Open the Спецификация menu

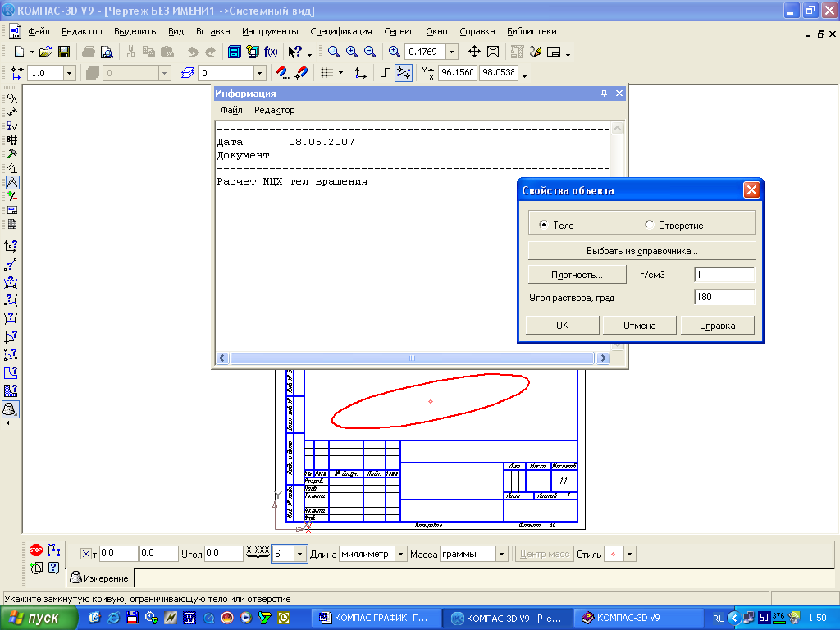point(340,32)
